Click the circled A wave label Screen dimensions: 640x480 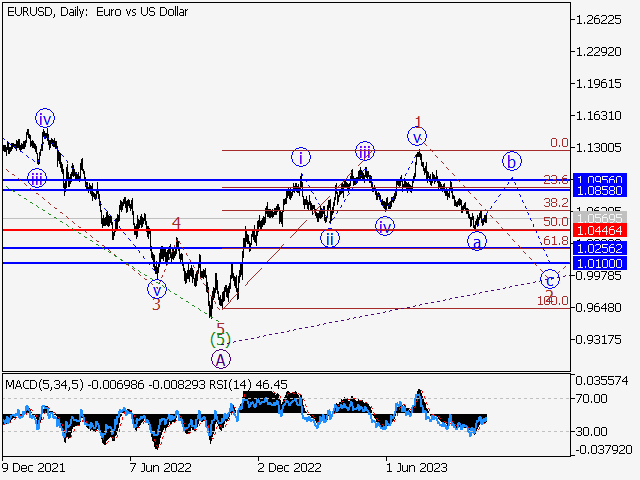point(221,360)
